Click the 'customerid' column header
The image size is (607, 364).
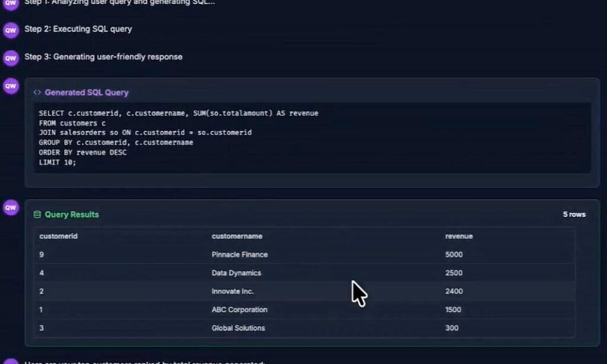59,236
